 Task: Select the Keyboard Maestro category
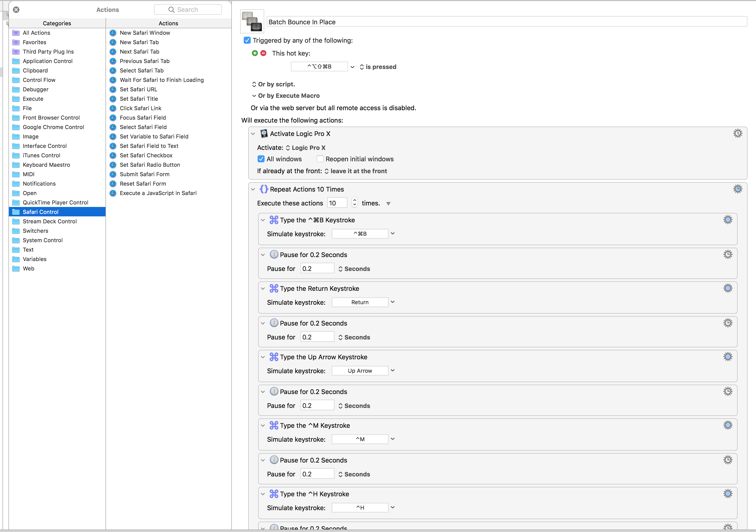[57, 165]
